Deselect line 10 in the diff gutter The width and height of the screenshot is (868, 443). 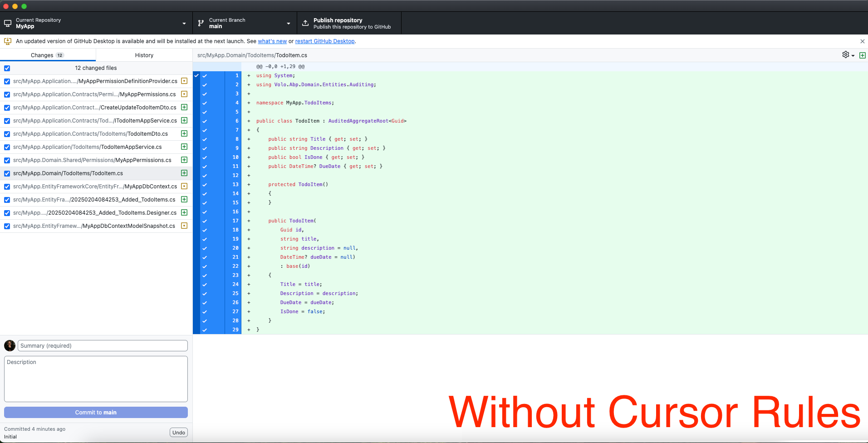point(205,158)
